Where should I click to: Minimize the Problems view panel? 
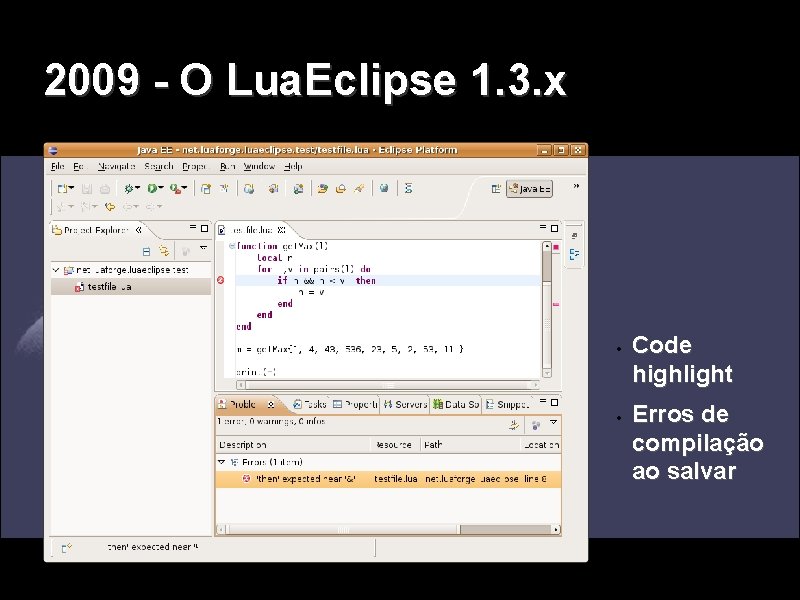(541, 399)
